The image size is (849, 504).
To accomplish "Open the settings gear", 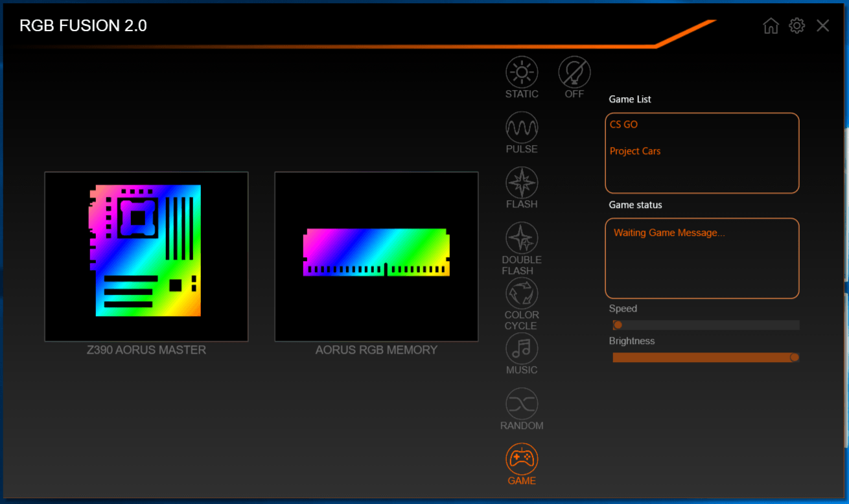I will tap(797, 26).
